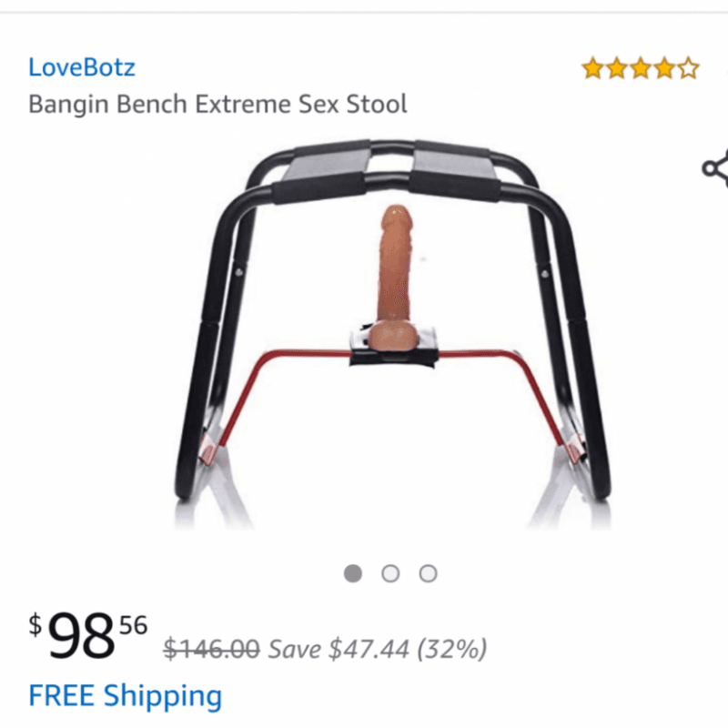
Task: Click the share icon beside the product image
Action: click(715, 168)
